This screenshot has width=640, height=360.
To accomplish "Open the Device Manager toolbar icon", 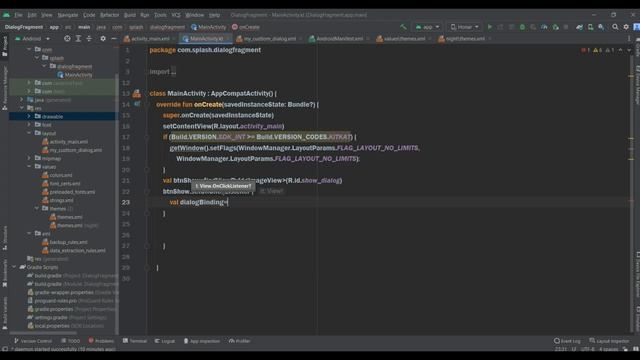I will click(590, 27).
